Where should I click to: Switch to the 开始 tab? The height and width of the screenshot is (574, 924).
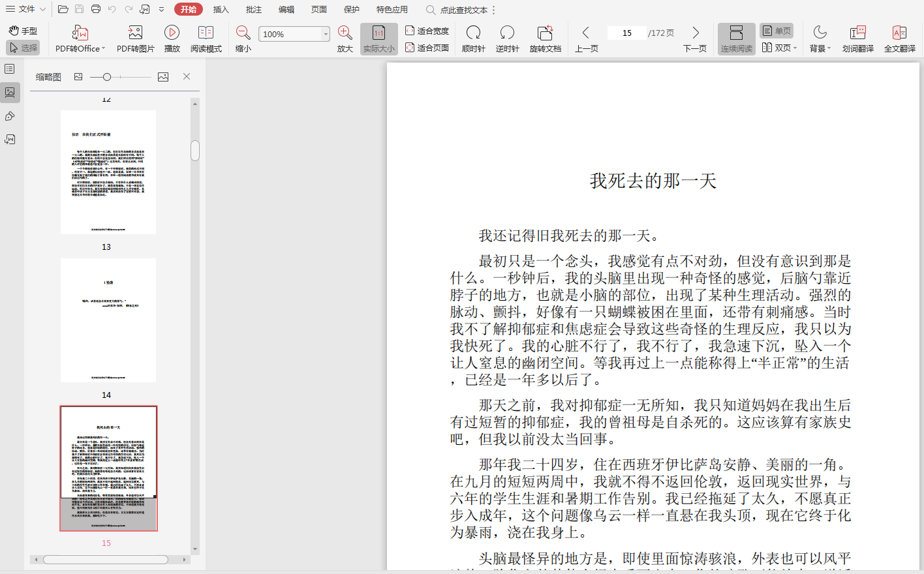coord(189,9)
